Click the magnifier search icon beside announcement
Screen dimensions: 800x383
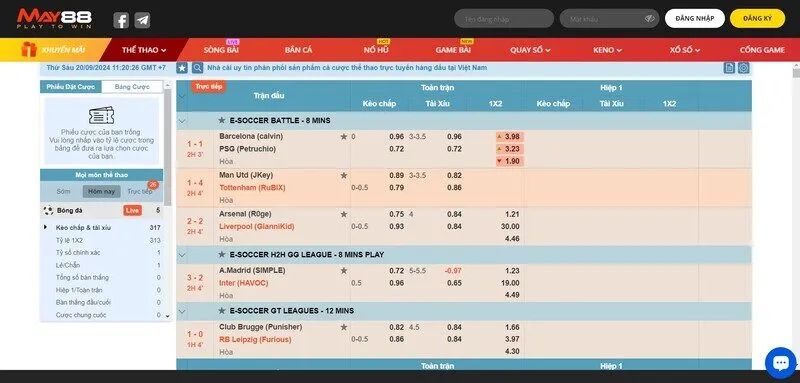(197, 68)
